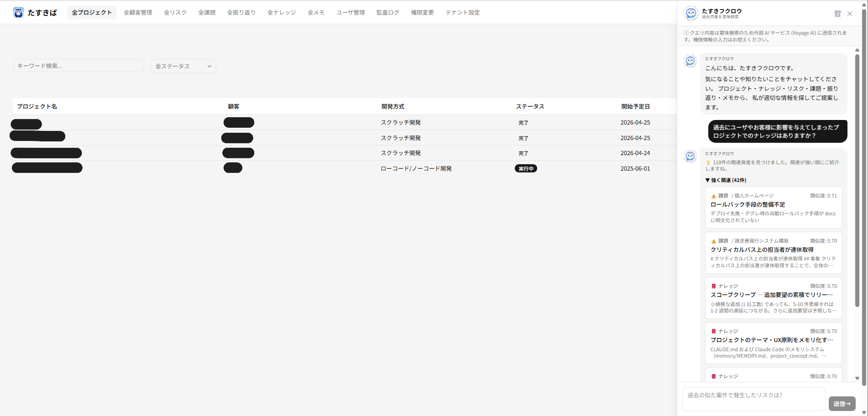Click red knowledge icon on UX原則をメモリ化 card
The image size is (868, 416).
[x=714, y=331]
